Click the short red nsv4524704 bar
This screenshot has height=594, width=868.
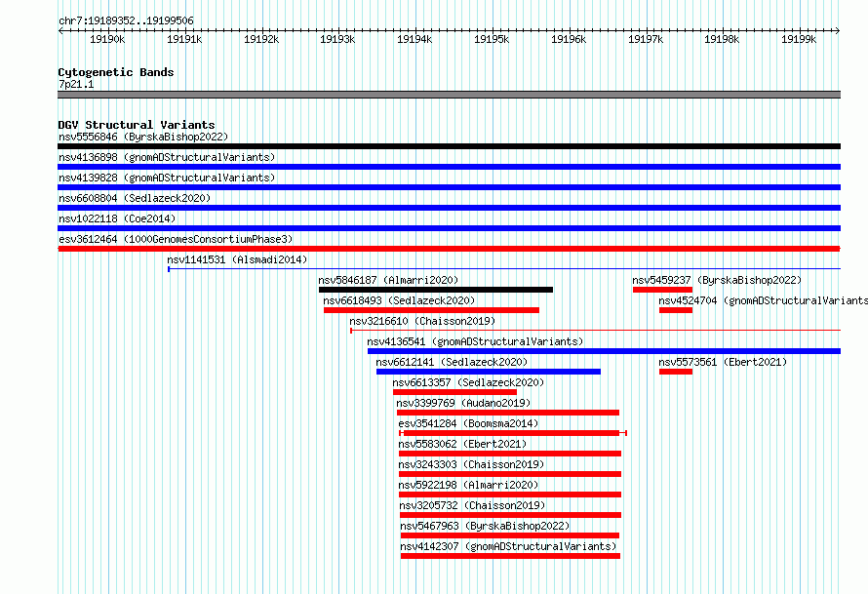676,310
